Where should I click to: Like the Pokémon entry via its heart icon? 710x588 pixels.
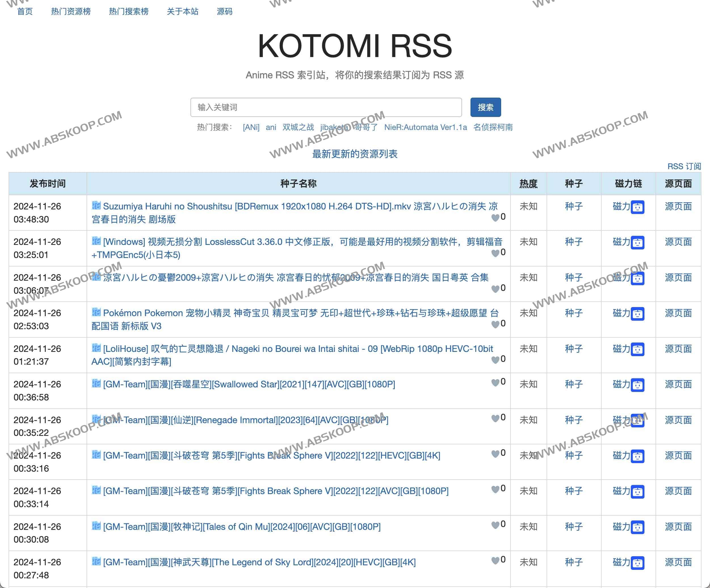click(x=495, y=324)
